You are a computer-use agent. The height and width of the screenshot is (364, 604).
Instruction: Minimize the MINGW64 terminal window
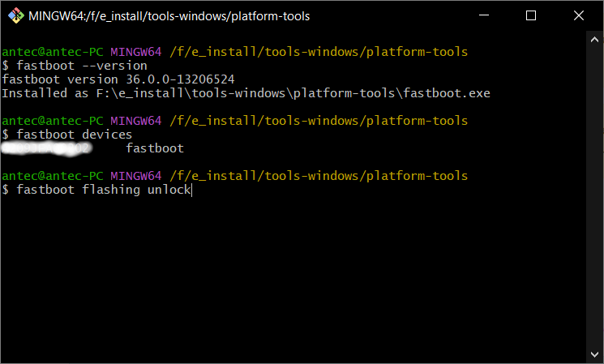point(490,15)
